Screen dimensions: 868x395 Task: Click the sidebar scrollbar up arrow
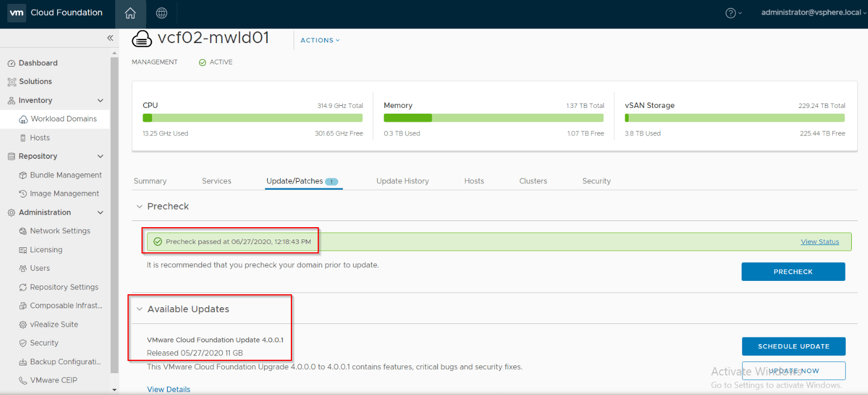pos(115,53)
